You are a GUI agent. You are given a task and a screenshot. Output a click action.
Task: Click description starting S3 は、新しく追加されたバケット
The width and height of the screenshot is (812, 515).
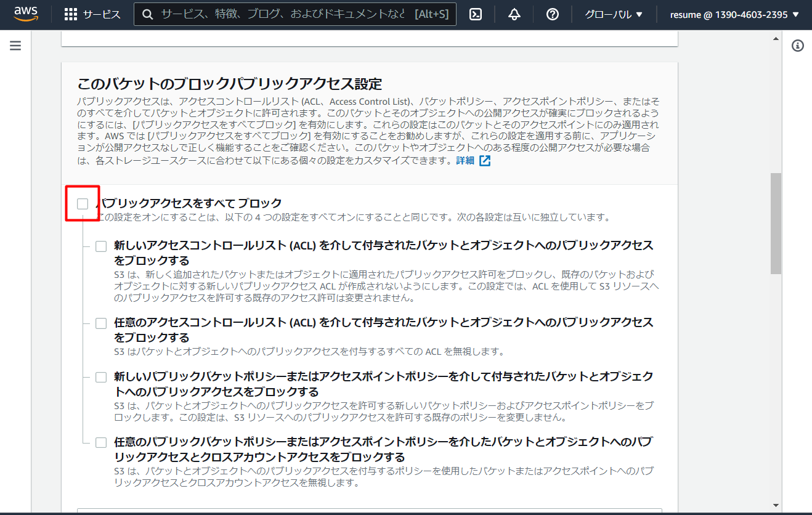pyautogui.click(x=386, y=286)
